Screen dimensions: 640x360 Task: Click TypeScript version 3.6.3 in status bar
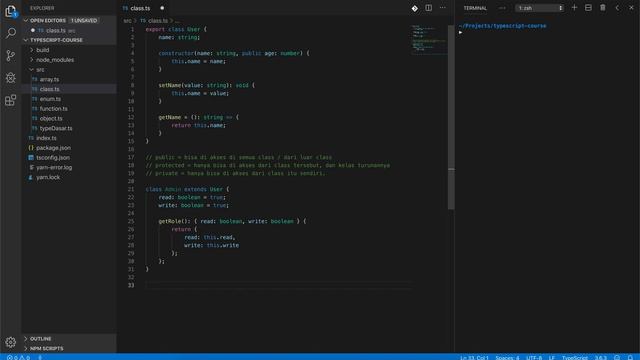pyautogui.click(x=601, y=357)
